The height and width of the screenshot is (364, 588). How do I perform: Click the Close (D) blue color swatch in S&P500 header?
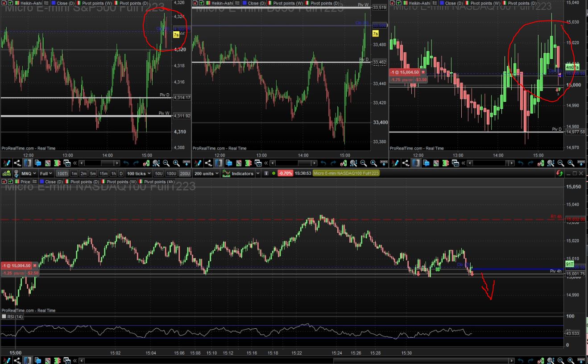pyautogui.click(x=54, y=3)
